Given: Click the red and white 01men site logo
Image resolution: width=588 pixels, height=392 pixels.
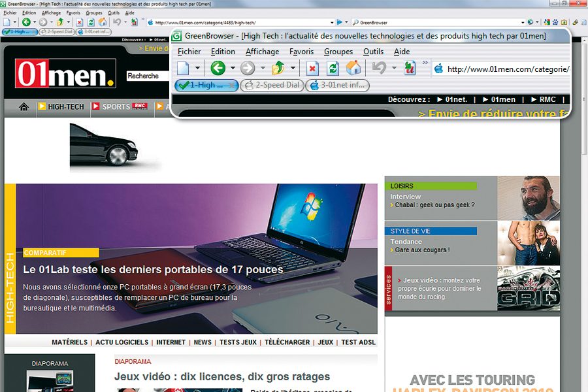Looking at the screenshot, I should point(65,74).
